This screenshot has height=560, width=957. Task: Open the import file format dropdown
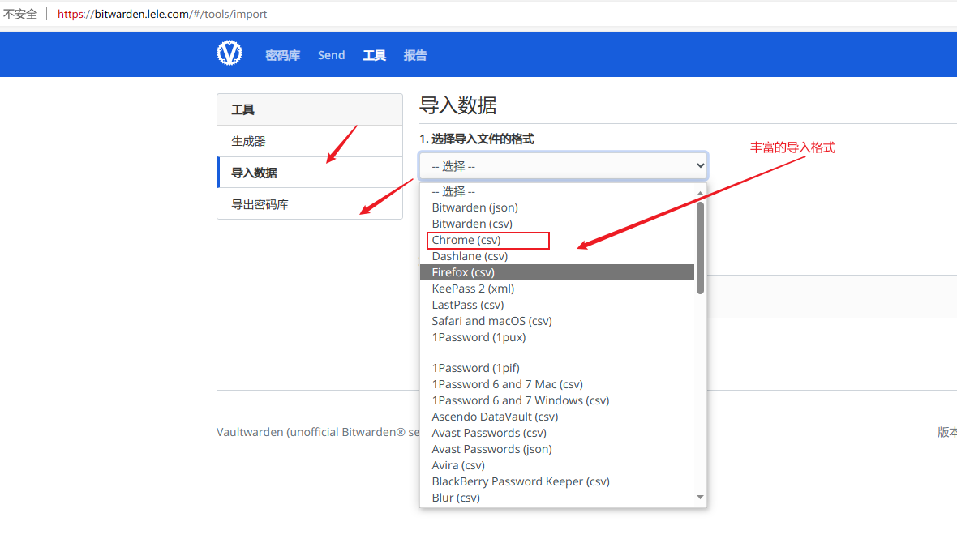(563, 166)
